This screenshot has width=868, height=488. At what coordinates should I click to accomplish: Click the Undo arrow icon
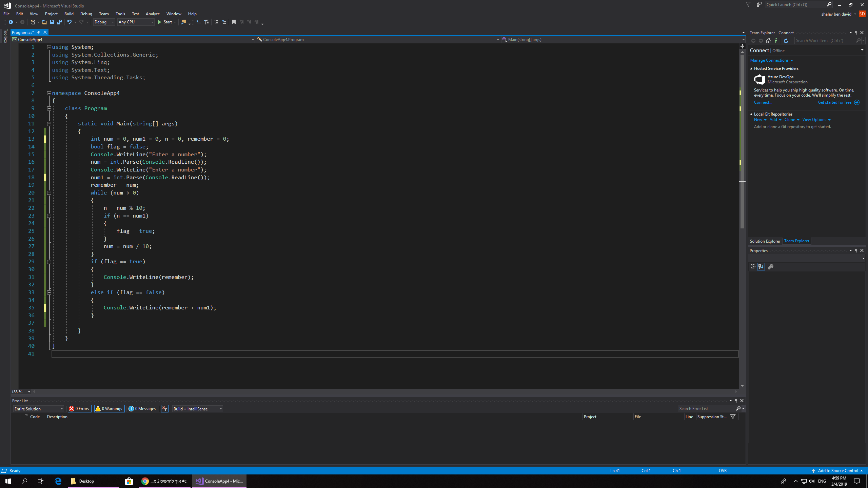69,22
